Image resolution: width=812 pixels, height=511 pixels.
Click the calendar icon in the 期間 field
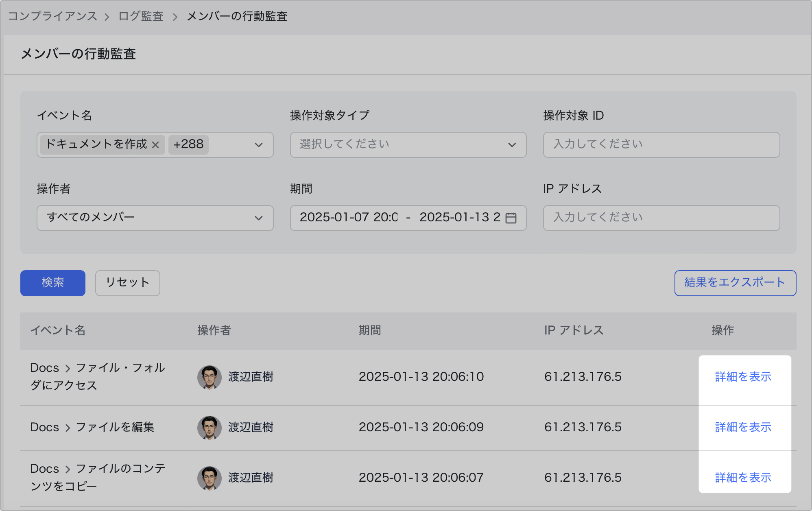(511, 218)
